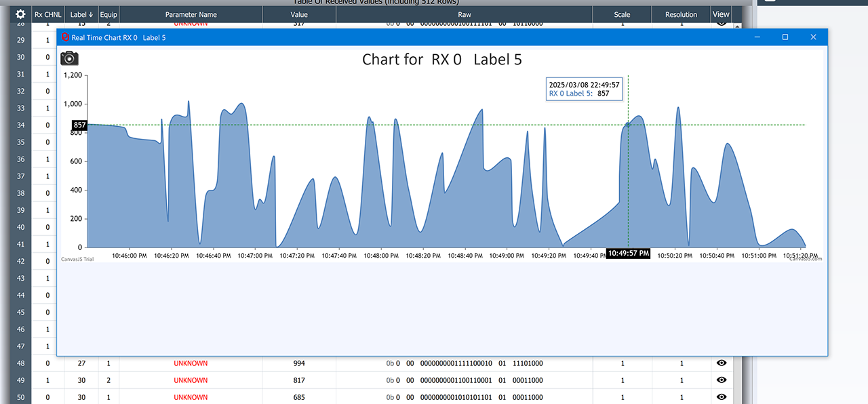This screenshot has height=404, width=868.
Task: Sort table by Rx CHNL column header
Action: (x=47, y=14)
